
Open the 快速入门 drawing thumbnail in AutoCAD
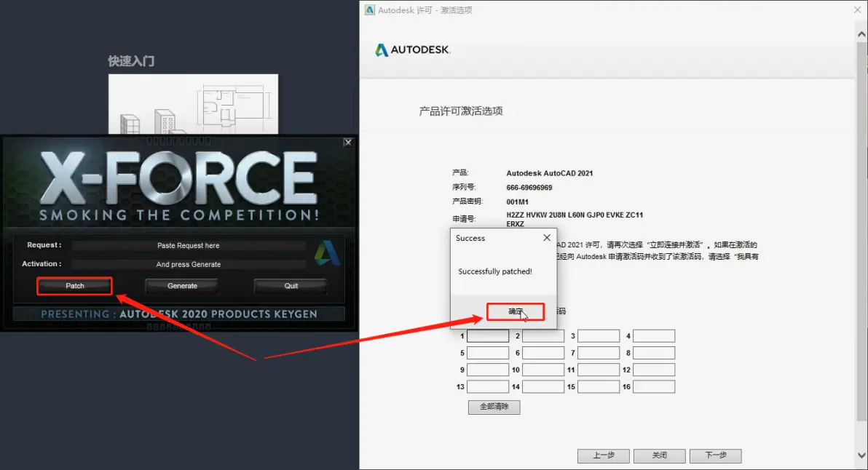[193, 104]
